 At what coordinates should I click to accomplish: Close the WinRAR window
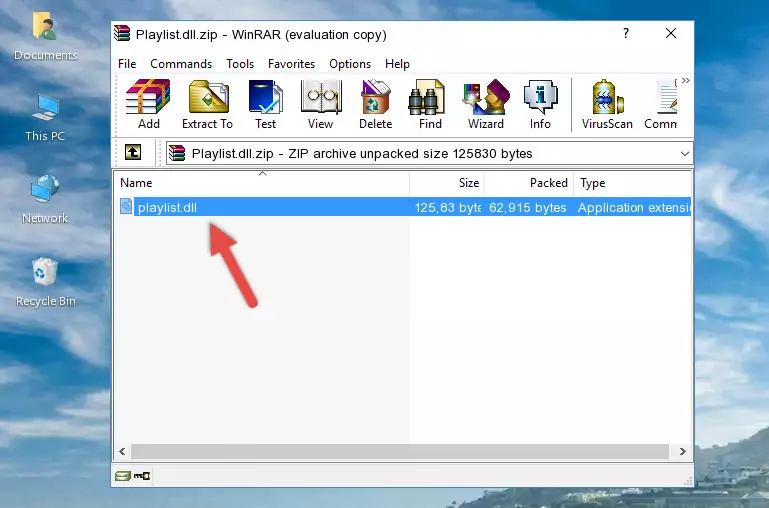tap(671, 33)
